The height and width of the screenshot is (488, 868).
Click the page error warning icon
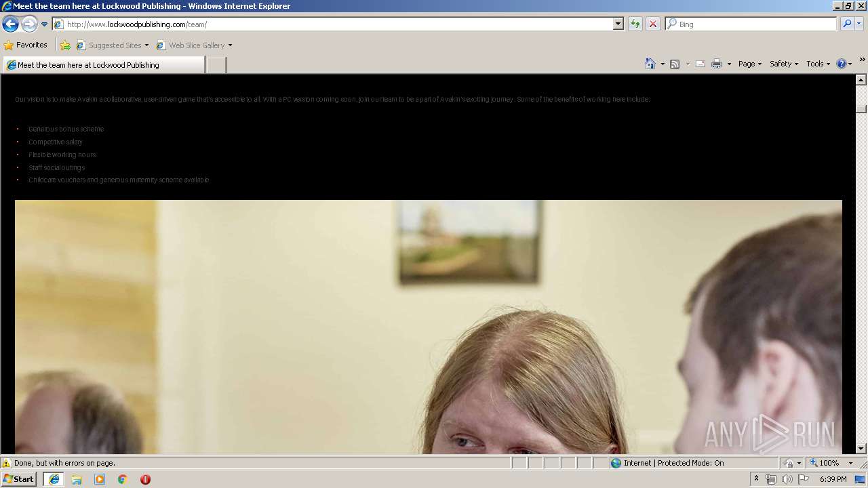click(7, 463)
